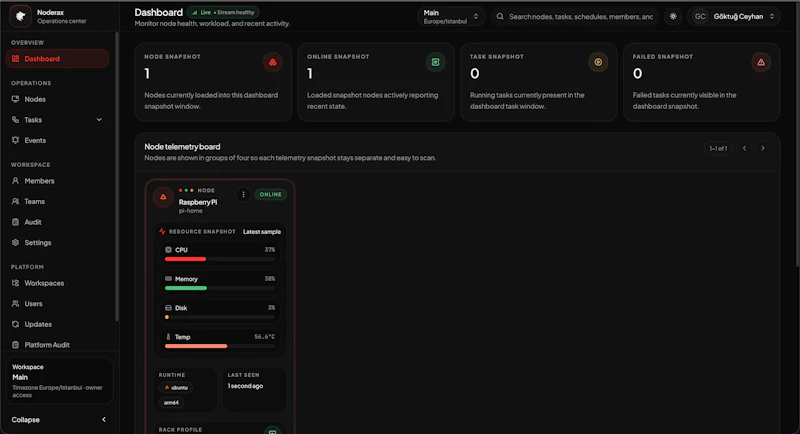
Task: Click the Online Snapshot green icon
Action: 435,62
